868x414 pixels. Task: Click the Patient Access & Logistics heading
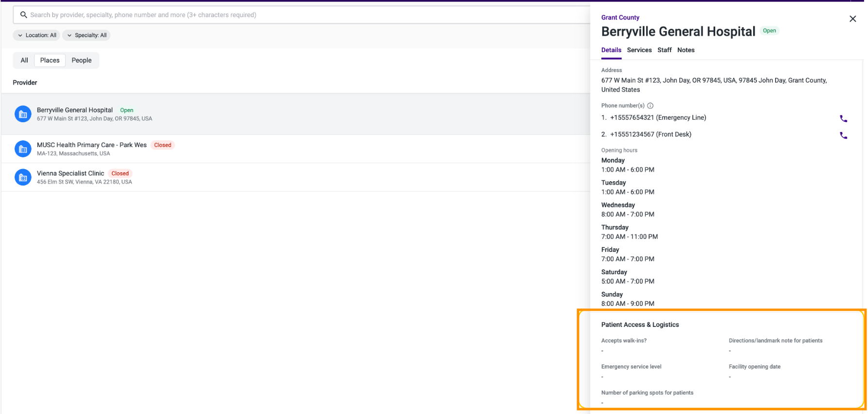(x=640, y=325)
